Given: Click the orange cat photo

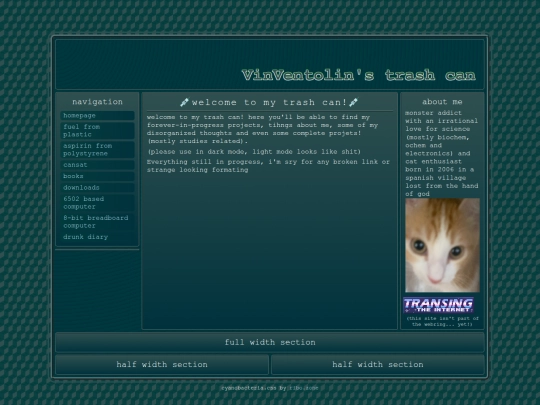Looking at the screenshot, I should click(x=442, y=245).
